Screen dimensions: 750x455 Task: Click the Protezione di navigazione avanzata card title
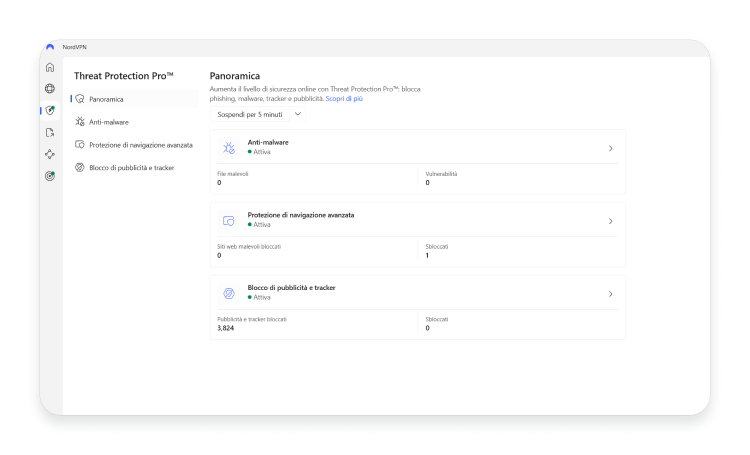coord(301,215)
